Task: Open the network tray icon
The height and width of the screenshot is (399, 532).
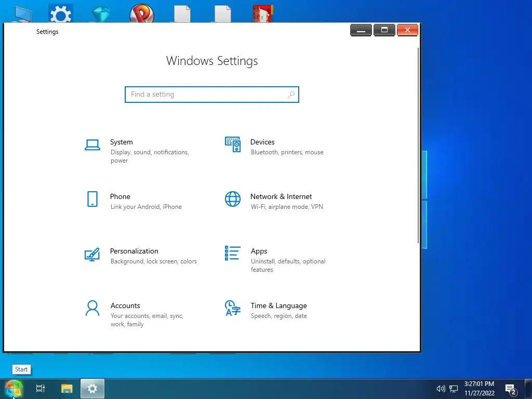Action: [x=454, y=389]
